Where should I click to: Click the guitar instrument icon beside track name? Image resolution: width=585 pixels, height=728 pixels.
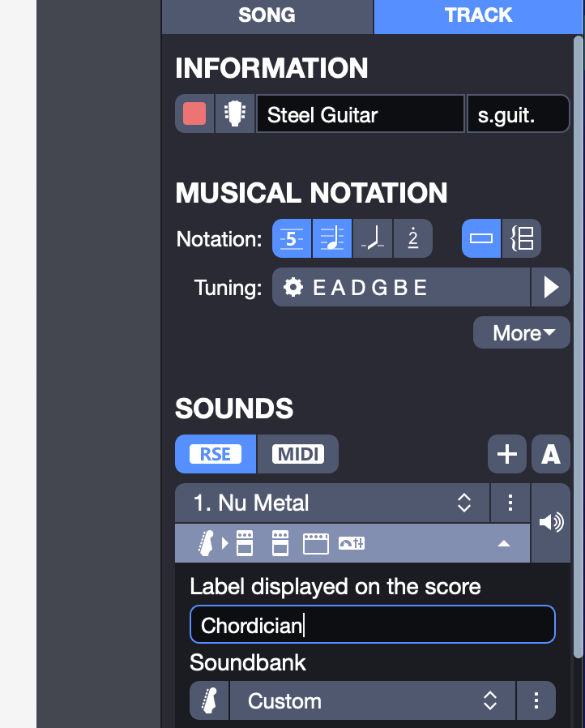(x=235, y=114)
